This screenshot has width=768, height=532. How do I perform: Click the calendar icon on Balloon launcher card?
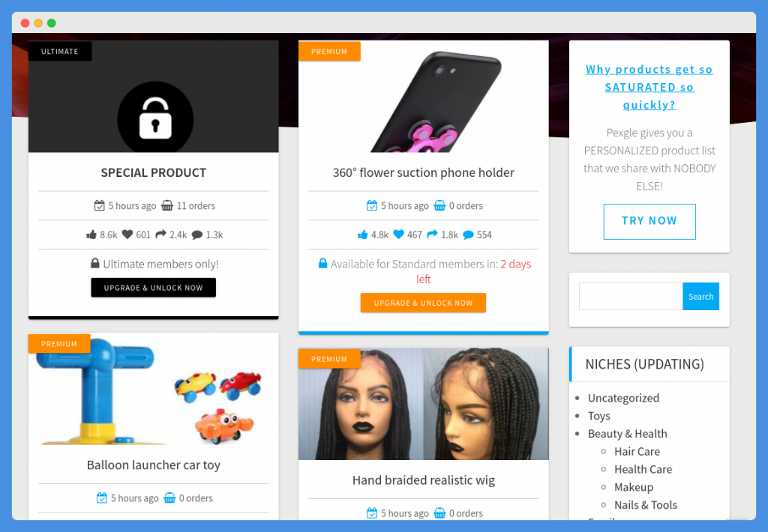pos(102,498)
